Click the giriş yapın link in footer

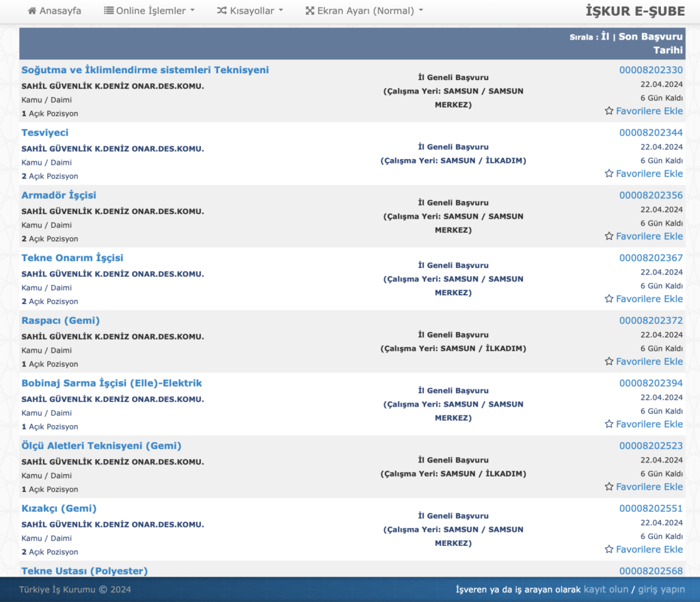(661, 589)
